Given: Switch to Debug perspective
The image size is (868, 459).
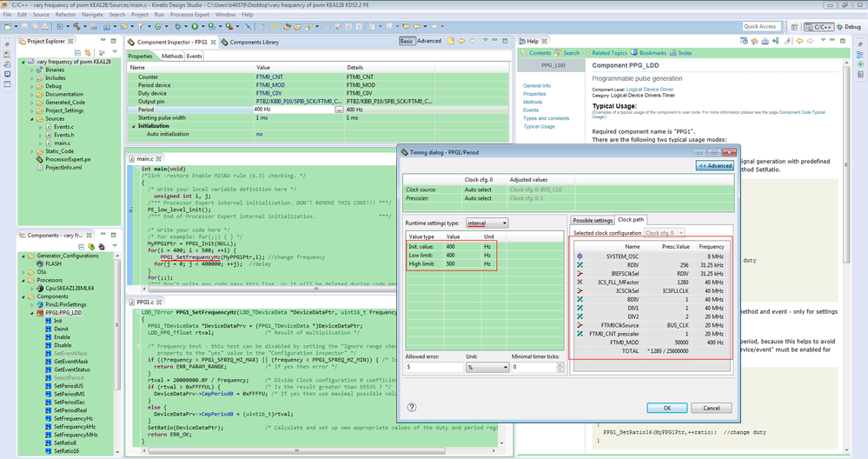Looking at the screenshot, I should click(848, 27).
